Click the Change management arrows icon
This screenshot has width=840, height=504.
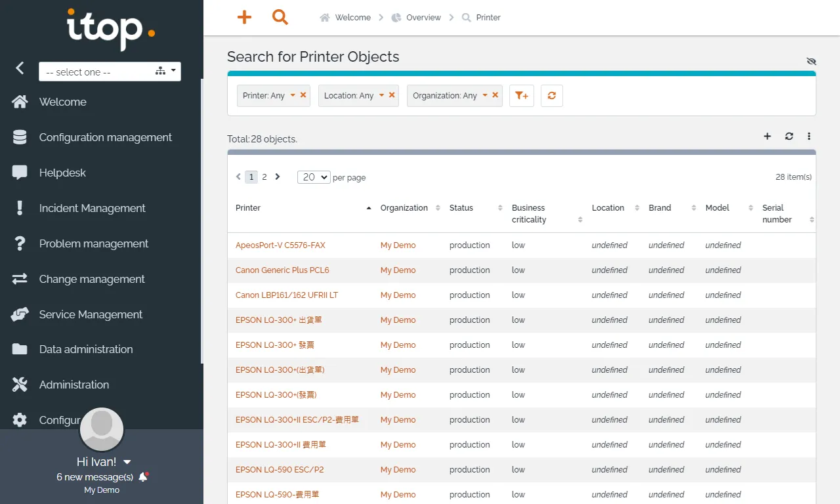click(x=20, y=279)
